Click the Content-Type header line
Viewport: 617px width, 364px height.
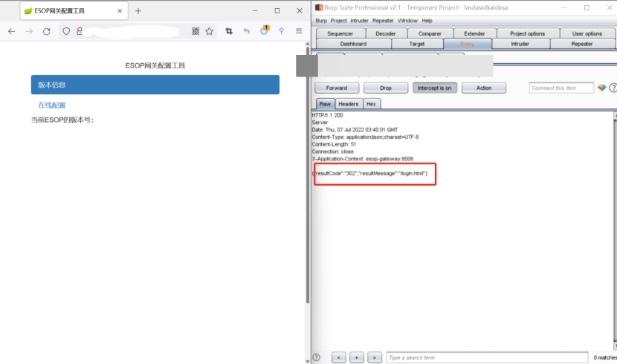click(366, 137)
